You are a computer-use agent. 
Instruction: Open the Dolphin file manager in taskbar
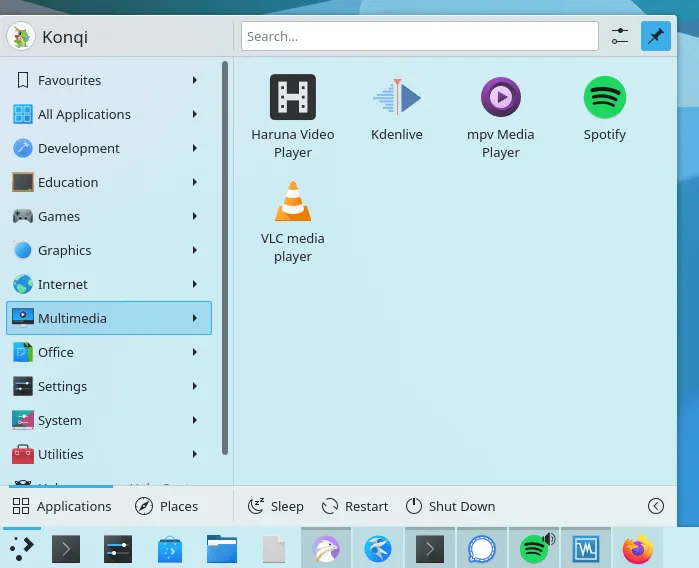pyautogui.click(x=221, y=549)
